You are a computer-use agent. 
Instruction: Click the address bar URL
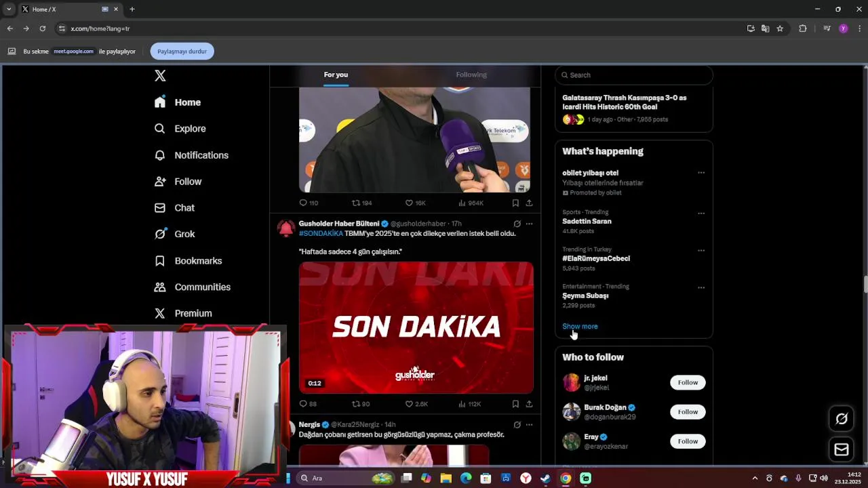coord(100,28)
